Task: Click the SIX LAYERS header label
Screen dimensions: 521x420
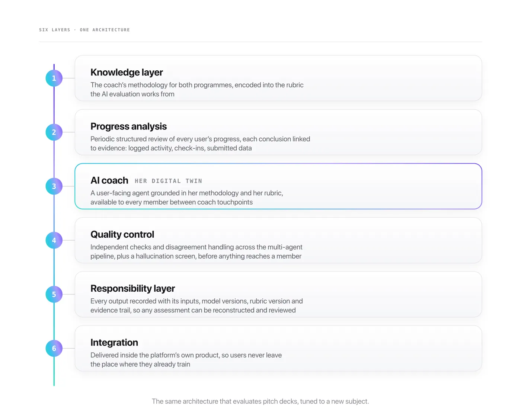Action: [55, 30]
